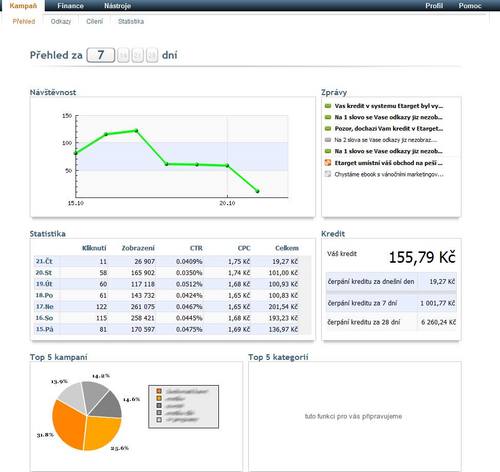Image resolution: width=500 pixels, height=472 pixels.
Task: Click the envelope icon beside 'Pozor, dochazi Vam kredit'
Action: click(328, 129)
